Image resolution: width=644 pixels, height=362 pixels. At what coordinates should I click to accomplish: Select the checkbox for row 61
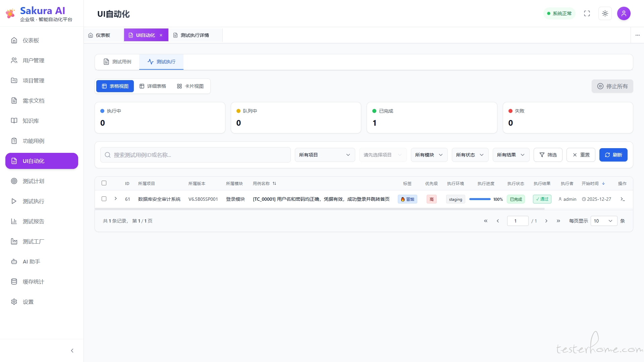[104, 199]
